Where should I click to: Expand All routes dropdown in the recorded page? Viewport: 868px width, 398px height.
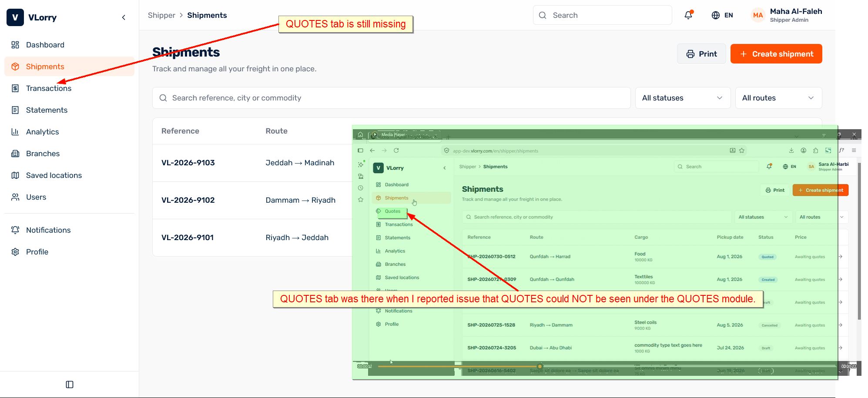(822, 217)
